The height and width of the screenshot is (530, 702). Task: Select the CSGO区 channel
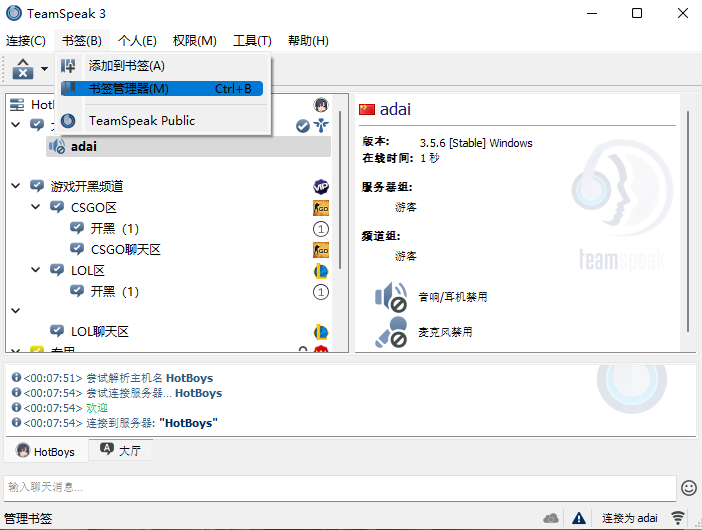tap(94, 208)
